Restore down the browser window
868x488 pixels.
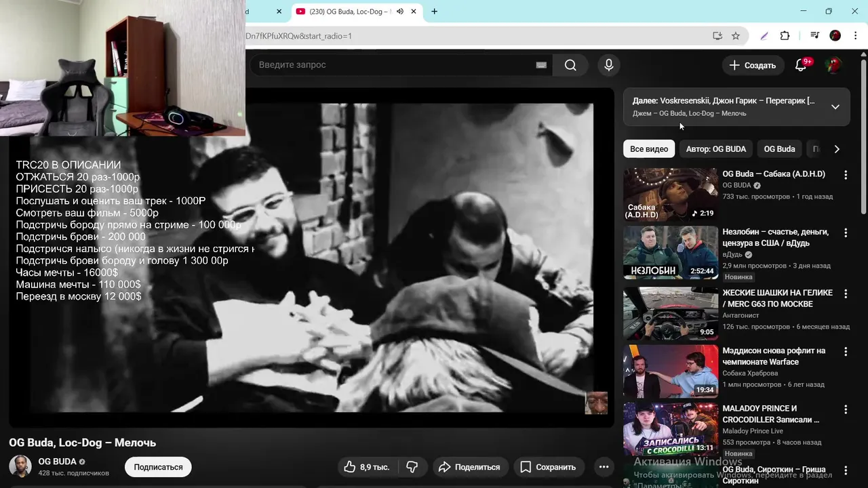[x=829, y=12]
